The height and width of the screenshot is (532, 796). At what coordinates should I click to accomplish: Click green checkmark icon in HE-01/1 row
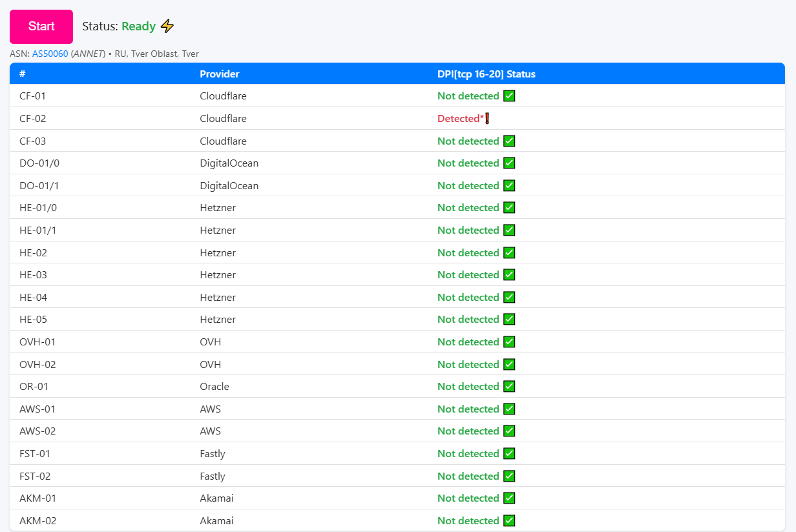509,230
